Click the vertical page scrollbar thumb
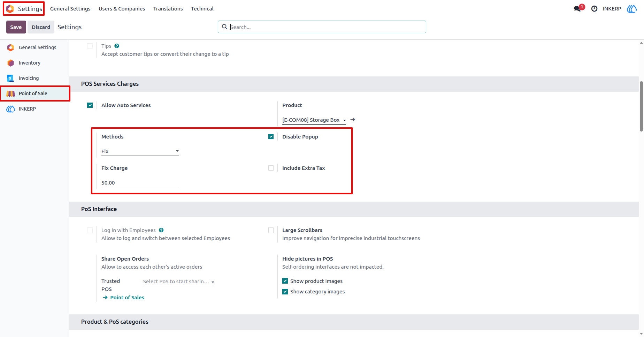This screenshot has width=644, height=337. [641, 106]
